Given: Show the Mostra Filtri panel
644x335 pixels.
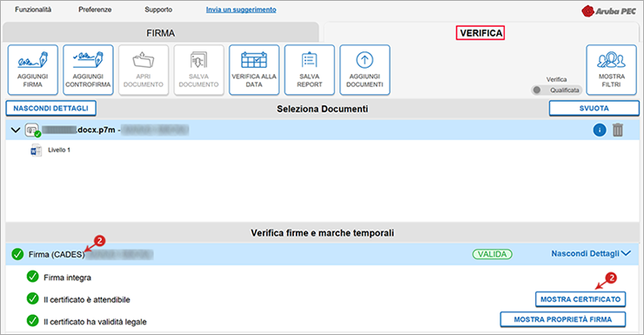Looking at the screenshot, I should click(611, 70).
